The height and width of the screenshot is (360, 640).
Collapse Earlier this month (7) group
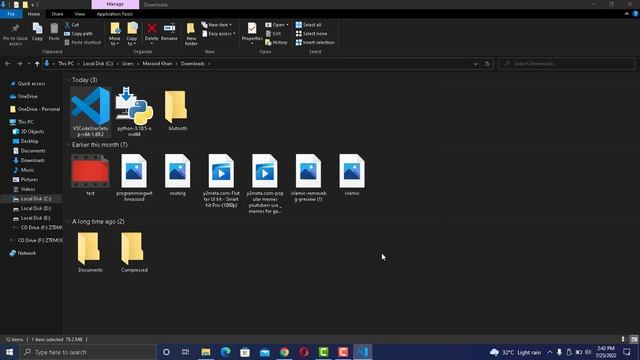(68, 145)
